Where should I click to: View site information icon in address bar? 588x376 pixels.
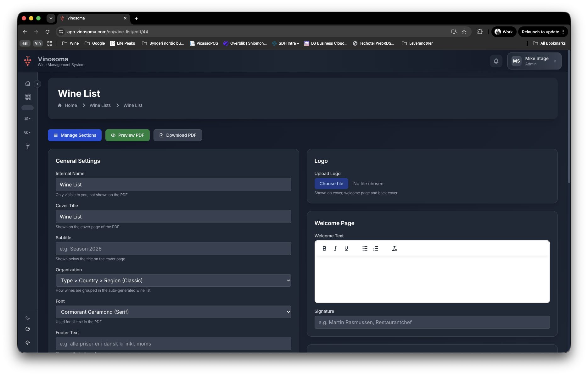61,32
